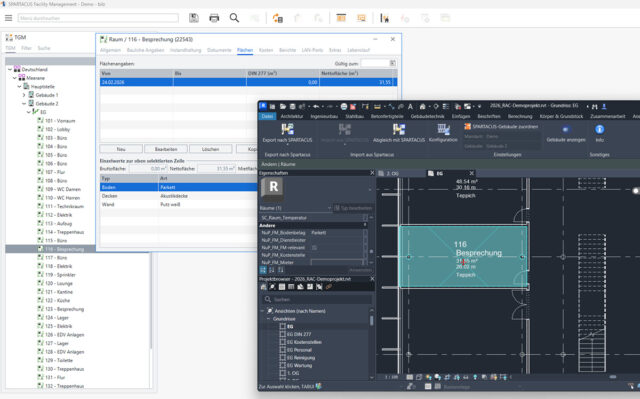The image size is (640, 399).
Task: Click the first property view icon under Eigenschaften list
Action: coord(263,270)
